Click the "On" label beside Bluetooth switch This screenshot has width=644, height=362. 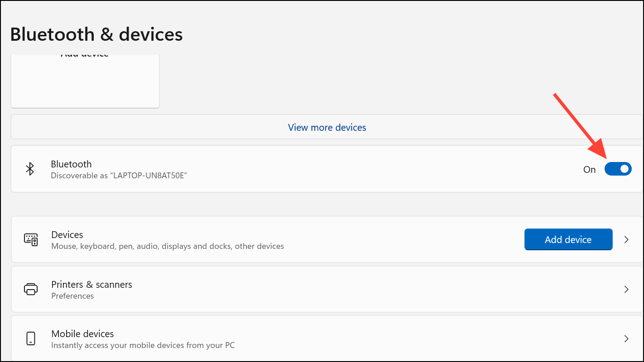[x=589, y=170]
